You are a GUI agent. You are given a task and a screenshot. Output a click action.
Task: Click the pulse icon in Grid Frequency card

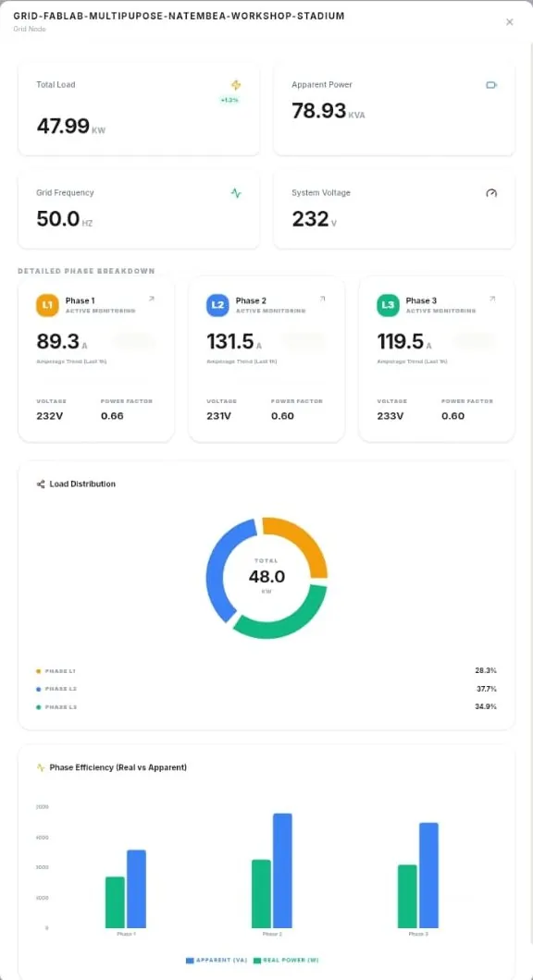[236, 193]
